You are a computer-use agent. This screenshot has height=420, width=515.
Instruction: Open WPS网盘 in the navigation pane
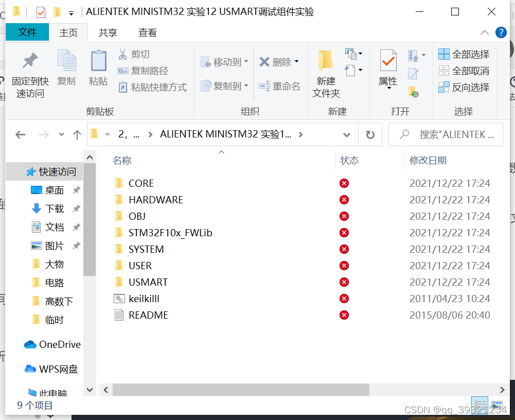(x=51, y=369)
